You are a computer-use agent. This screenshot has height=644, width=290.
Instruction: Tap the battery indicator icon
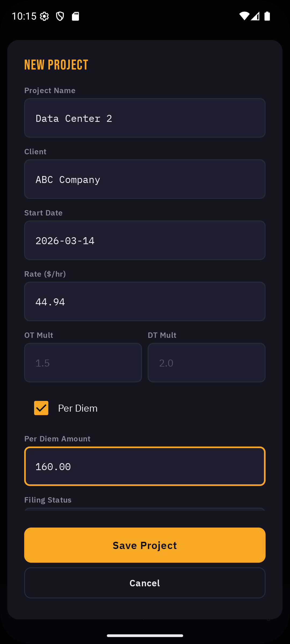pos(267,16)
